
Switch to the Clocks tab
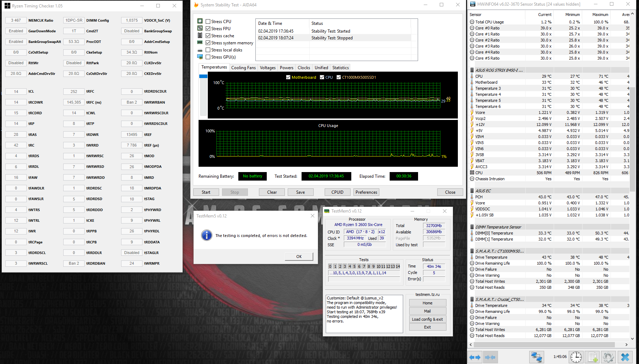pyautogui.click(x=304, y=68)
